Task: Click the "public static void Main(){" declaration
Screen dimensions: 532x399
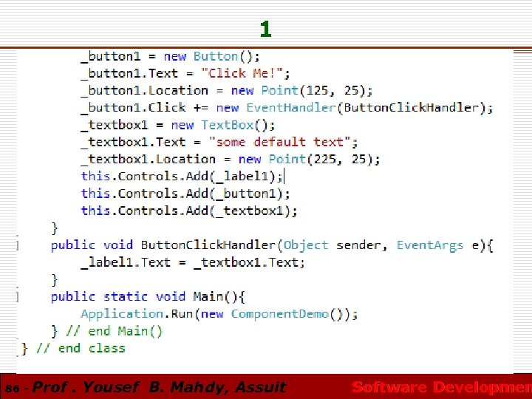Action: coord(148,297)
